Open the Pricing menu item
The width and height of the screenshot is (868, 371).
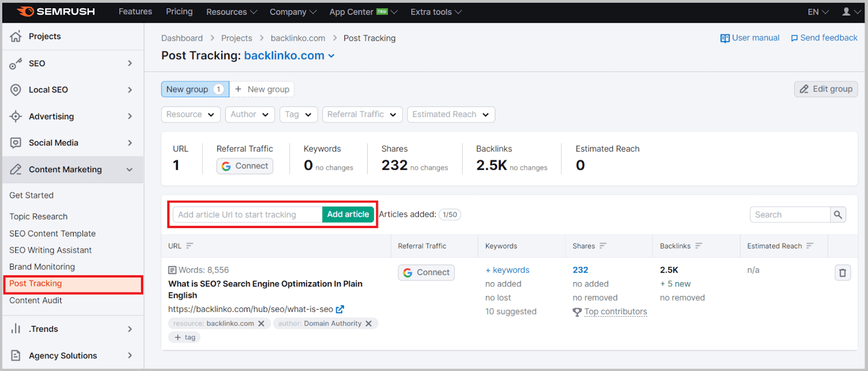click(179, 11)
